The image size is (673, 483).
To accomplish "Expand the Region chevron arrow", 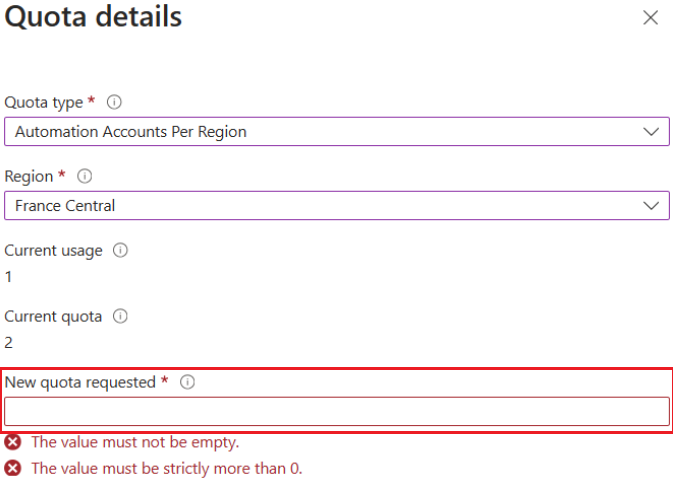I will (651, 205).
